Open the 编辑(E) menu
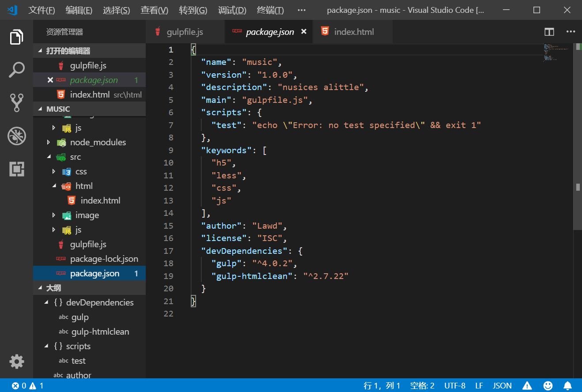Image resolution: width=582 pixels, height=392 pixels. [79, 10]
